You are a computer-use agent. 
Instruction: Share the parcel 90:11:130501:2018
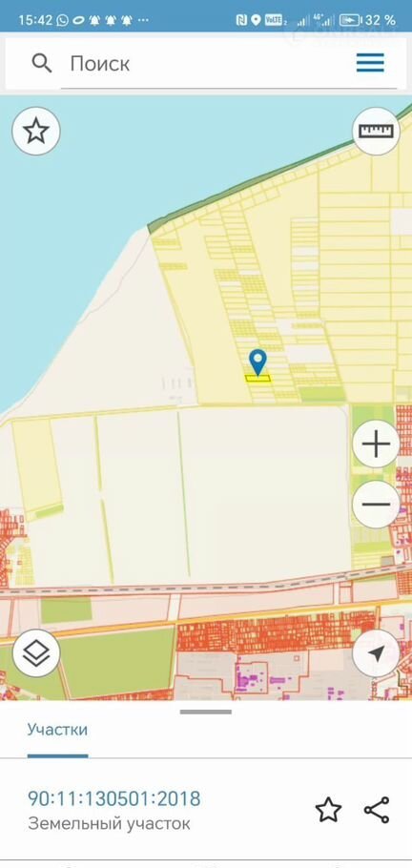377,810
